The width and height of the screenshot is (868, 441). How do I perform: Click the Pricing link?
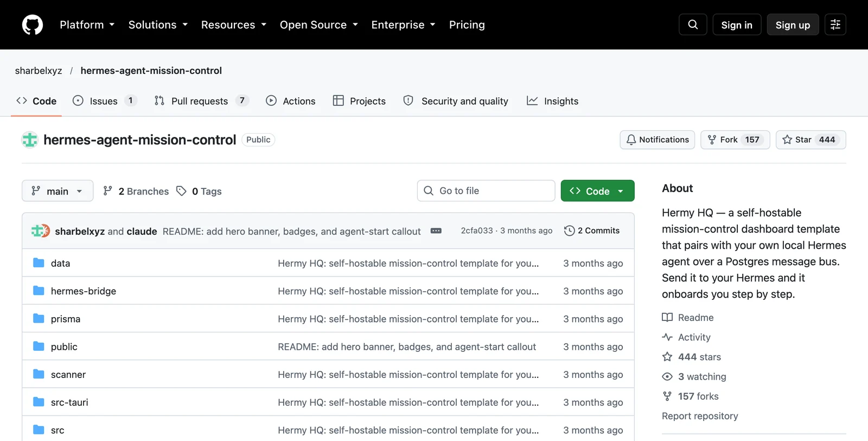point(467,24)
